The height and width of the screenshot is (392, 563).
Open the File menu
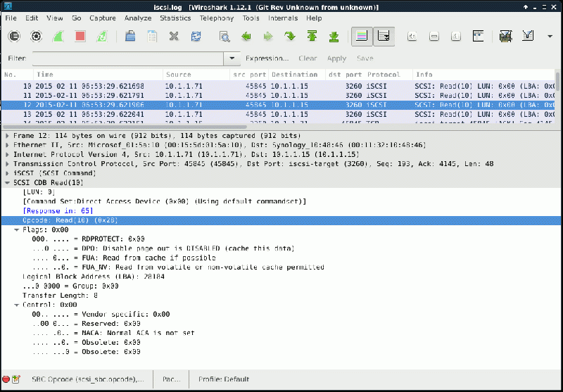pyautogui.click(x=11, y=18)
